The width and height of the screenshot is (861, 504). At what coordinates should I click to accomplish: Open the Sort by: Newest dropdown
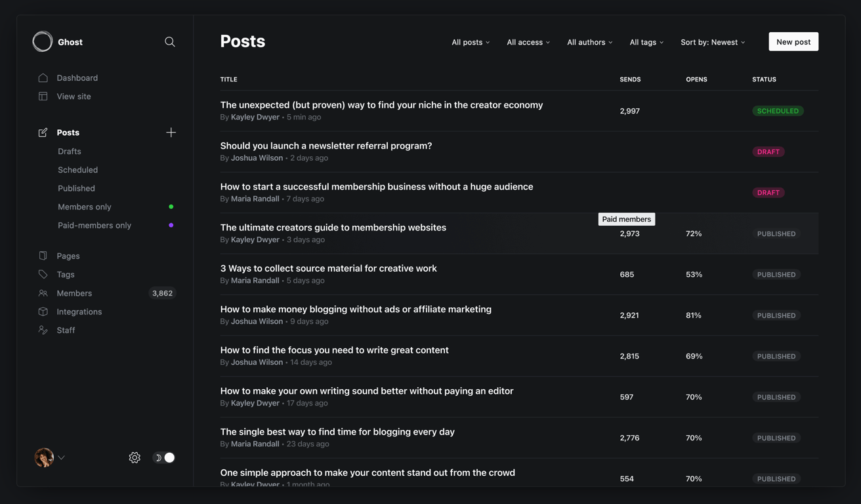click(x=713, y=42)
